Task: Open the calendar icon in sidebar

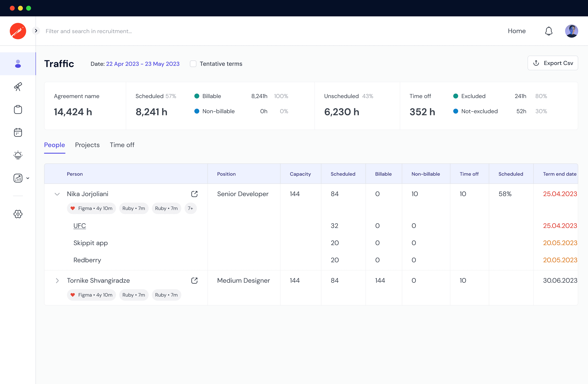Action: coord(18,132)
